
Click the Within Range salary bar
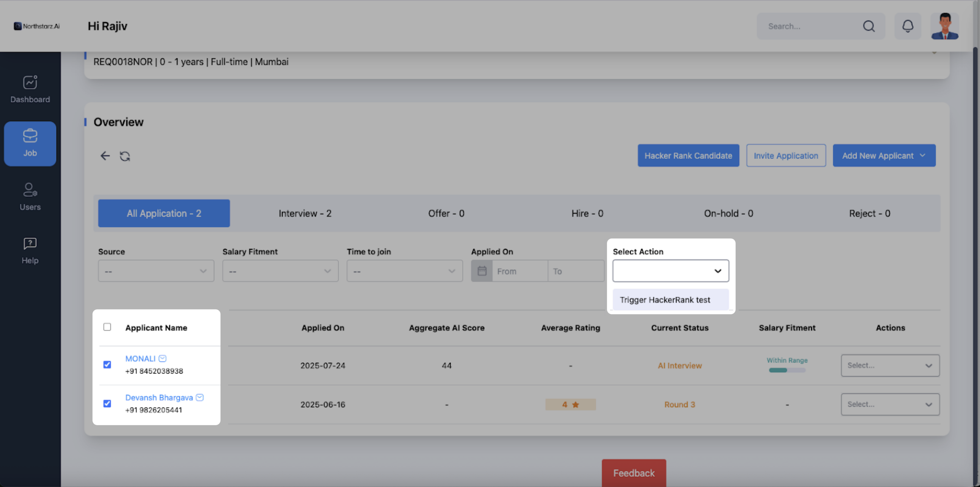pos(787,370)
